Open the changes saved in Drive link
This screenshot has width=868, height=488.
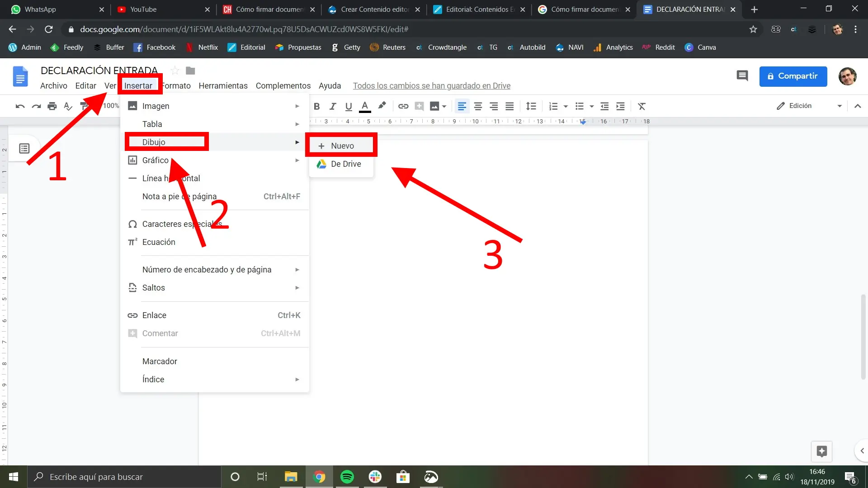pyautogui.click(x=431, y=86)
